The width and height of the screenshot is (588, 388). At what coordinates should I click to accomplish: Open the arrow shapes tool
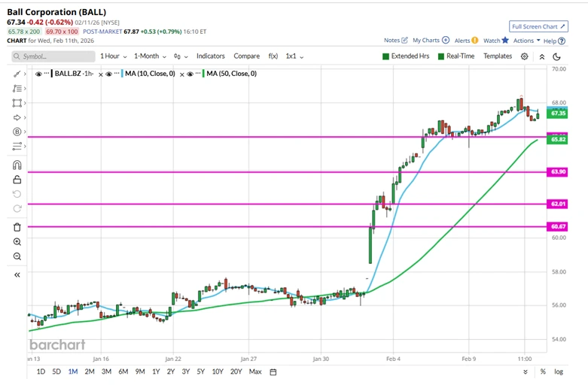pos(17,118)
